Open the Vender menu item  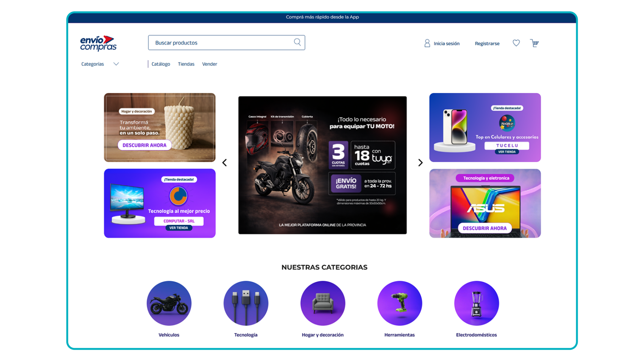coord(209,64)
